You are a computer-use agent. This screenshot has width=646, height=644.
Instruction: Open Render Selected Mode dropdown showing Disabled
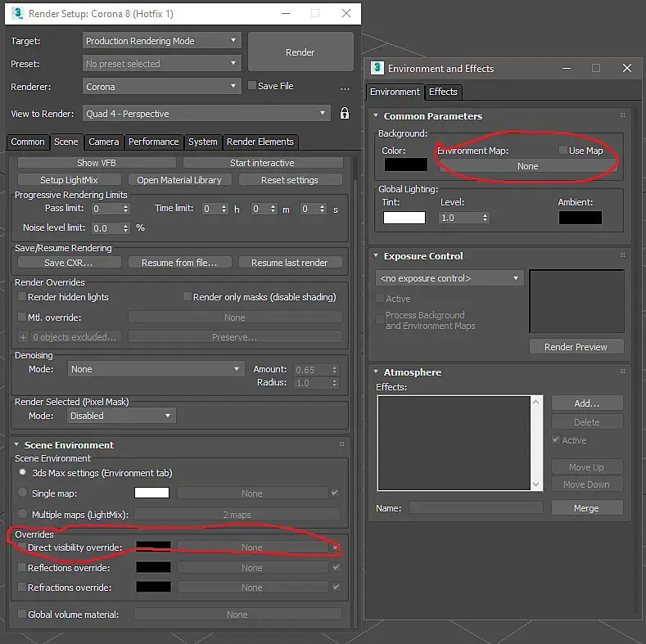121,416
